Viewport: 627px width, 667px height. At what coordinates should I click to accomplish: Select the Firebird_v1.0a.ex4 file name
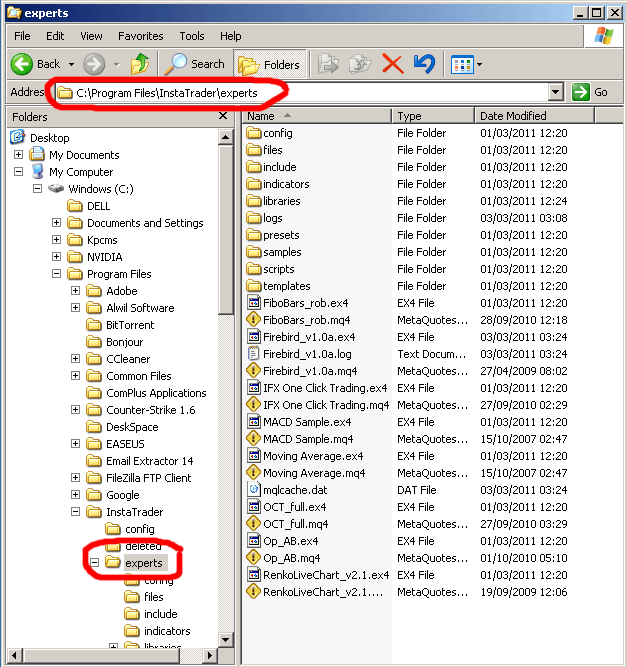[x=309, y=337]
